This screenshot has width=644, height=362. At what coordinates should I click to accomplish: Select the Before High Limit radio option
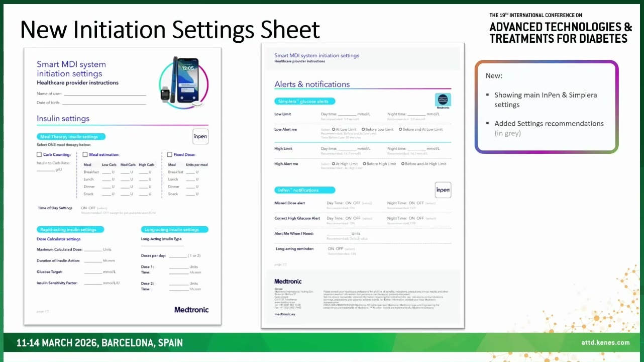[x=365, y=164]
